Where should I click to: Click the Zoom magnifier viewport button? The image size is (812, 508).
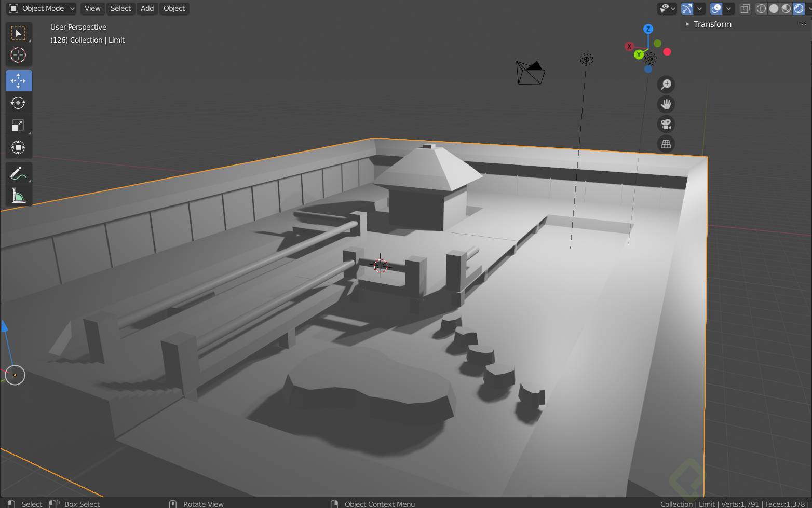(x=666, y=84)
